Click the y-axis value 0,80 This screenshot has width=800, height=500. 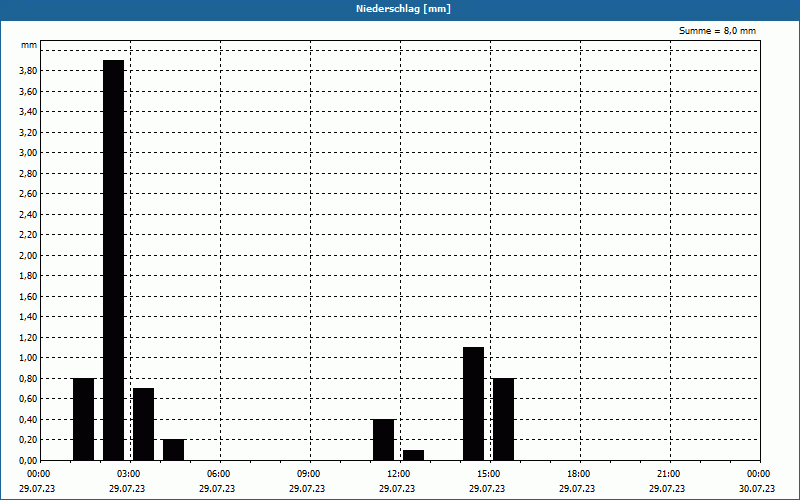coord(28,379)
